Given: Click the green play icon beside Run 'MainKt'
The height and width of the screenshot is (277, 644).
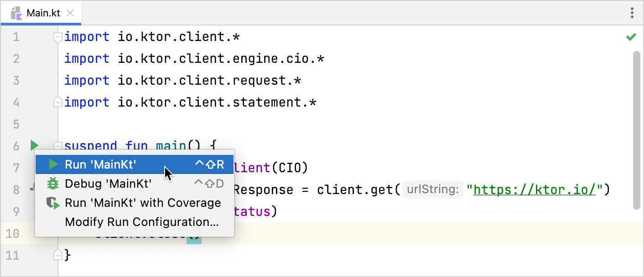Looking at the screenshot, I should point(53,164).
